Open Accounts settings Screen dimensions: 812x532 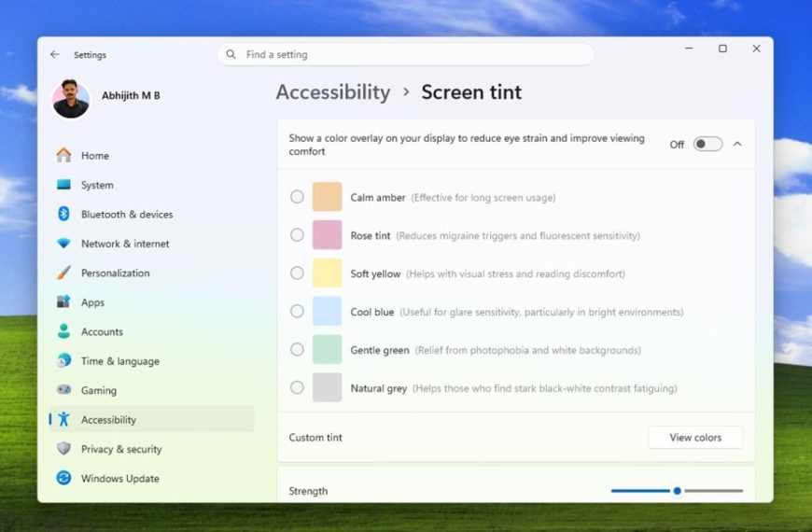pos(151,331)
